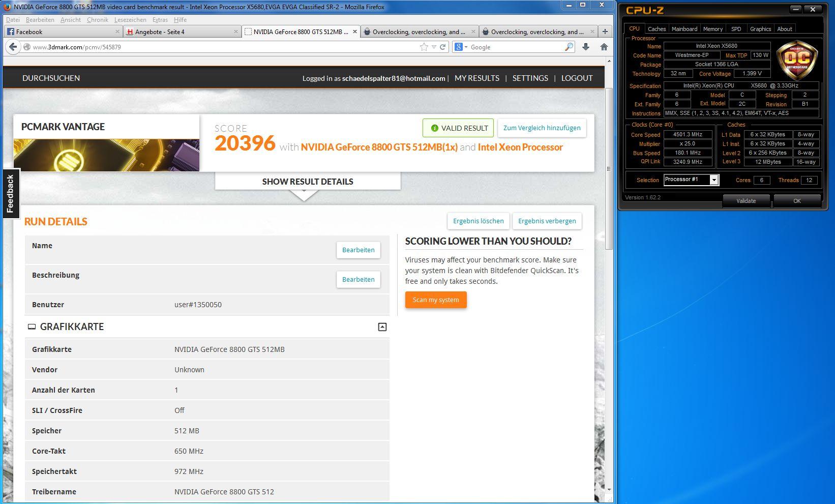This screenshot has width=835, height=504.
Task: Click the Valid Result badge
Action: 458,128
